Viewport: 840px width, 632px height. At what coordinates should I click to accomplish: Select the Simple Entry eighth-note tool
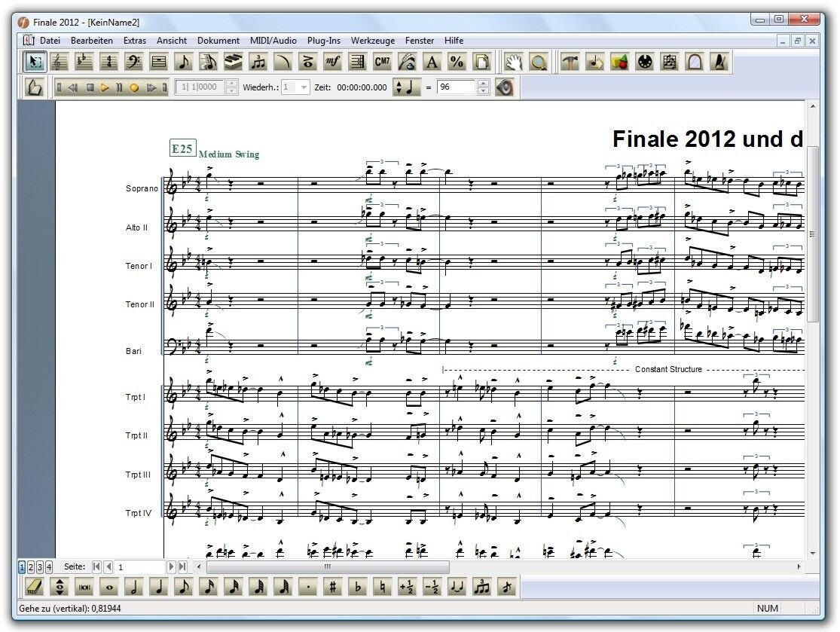(x=183, y=62)
